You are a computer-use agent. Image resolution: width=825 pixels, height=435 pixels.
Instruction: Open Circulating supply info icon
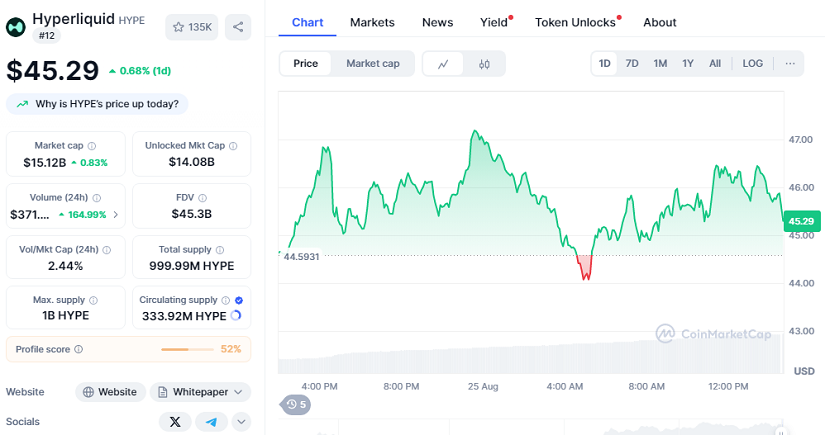(226, 300)
